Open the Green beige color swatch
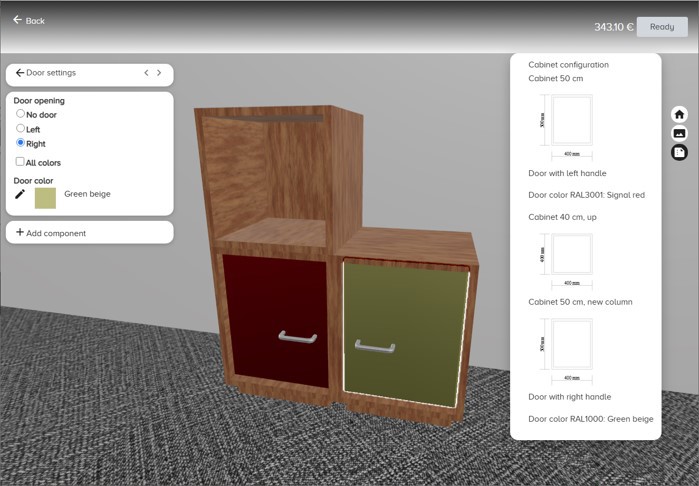Viewport: 699px width, 486px height. [45, 197]
